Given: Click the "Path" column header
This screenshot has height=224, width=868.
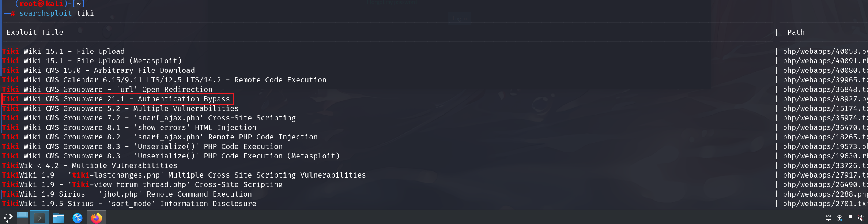Looking at the screenshot, I should (x=796, y=32).
